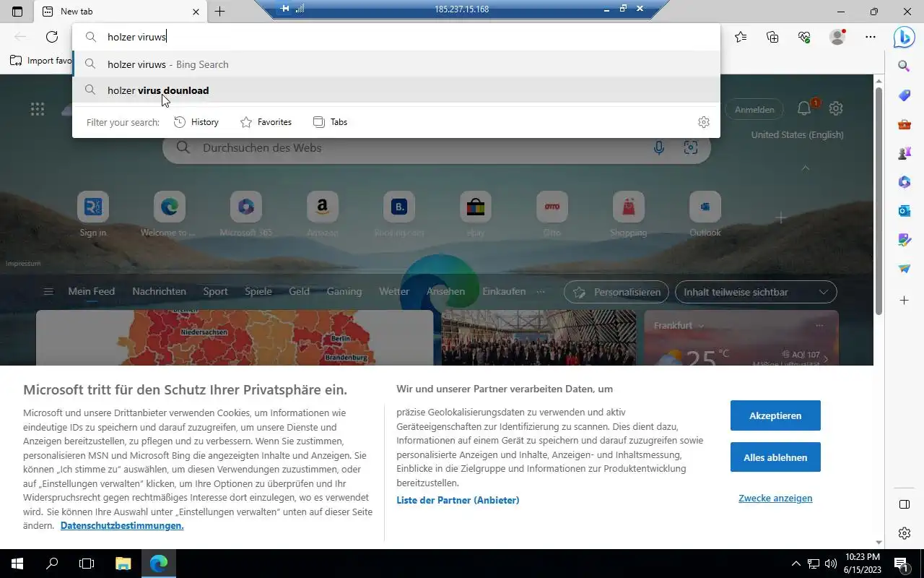Click the Personalisieren button
The width and height of the screenshot is (924, 578).
[616, 292]
